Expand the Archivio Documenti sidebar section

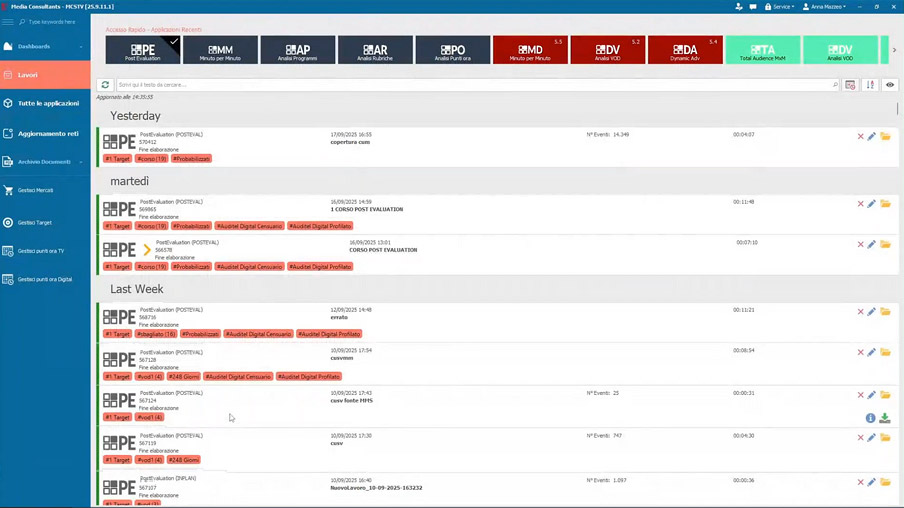pos(44,161)
